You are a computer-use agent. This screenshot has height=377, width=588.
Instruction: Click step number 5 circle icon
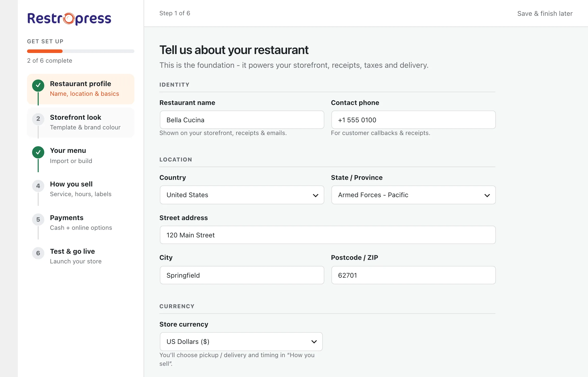38,220
